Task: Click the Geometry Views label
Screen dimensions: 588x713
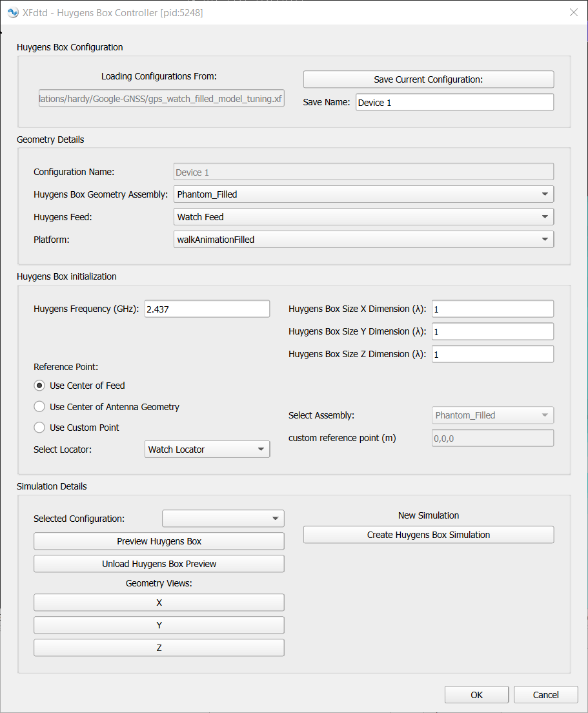Action: pyautogui.click(x=159, y=583)
